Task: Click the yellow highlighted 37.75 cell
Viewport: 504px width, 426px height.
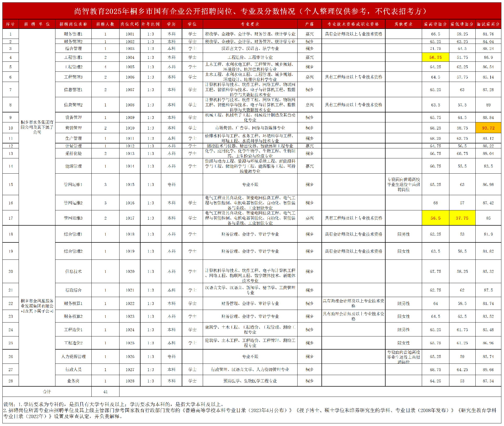Action: click(462, 218)
